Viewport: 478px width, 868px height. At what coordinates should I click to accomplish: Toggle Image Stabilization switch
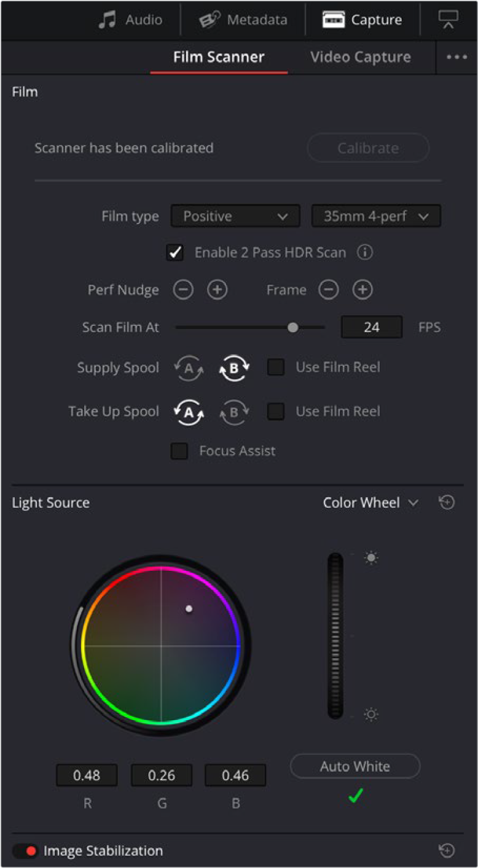(x=25, y=851)
